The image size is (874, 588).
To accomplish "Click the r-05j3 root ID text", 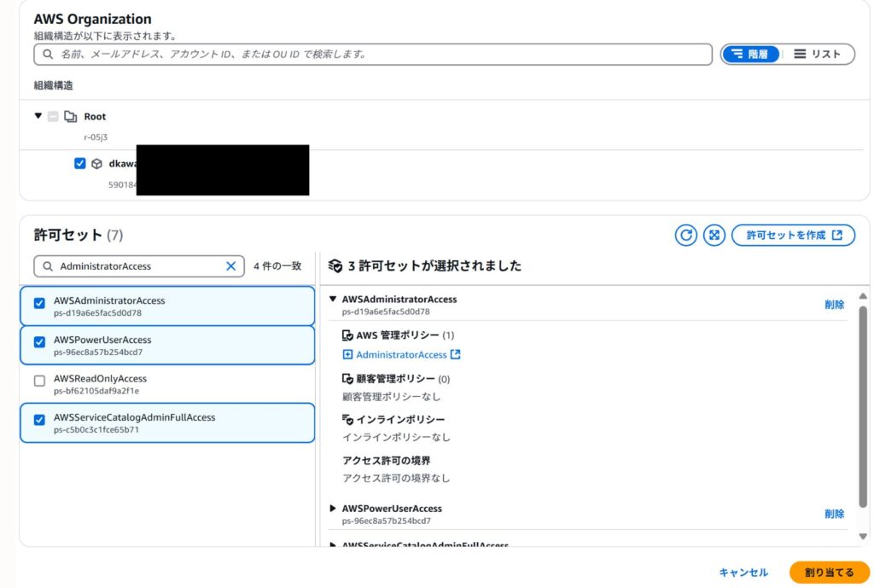I will pyautogui.click(x=96, y=137).
